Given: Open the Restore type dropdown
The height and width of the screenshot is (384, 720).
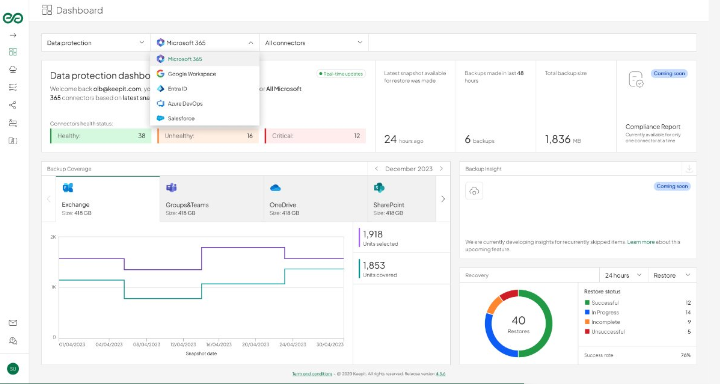Looking at the screenshot, I should pos(672,275).
